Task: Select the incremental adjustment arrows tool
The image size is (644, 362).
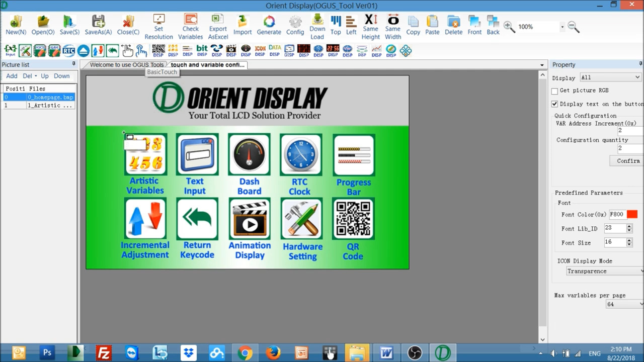Action: click(x=98, y=50)
